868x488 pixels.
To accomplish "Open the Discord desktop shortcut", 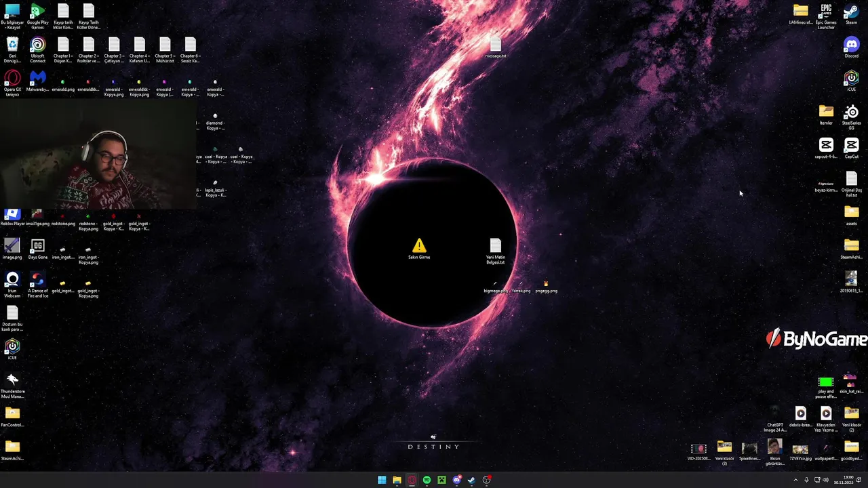I will coord(851,47).
